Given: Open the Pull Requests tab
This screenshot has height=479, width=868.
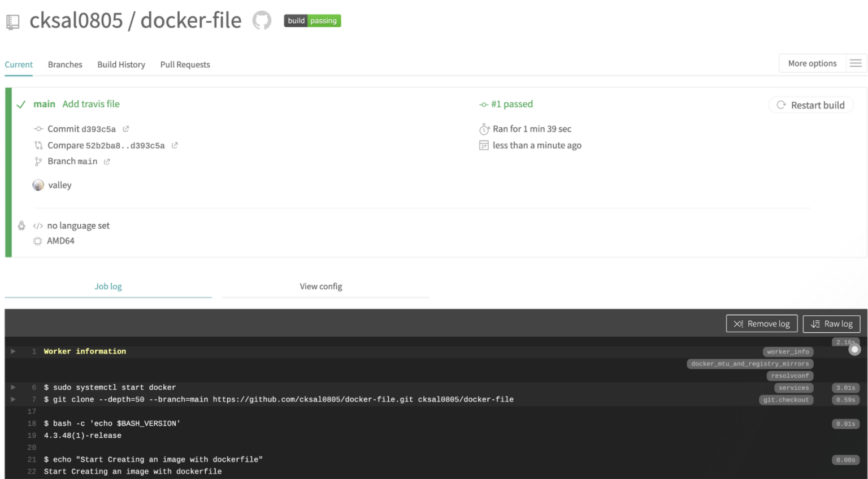Looking at the screenshot, I should (185, 64).
